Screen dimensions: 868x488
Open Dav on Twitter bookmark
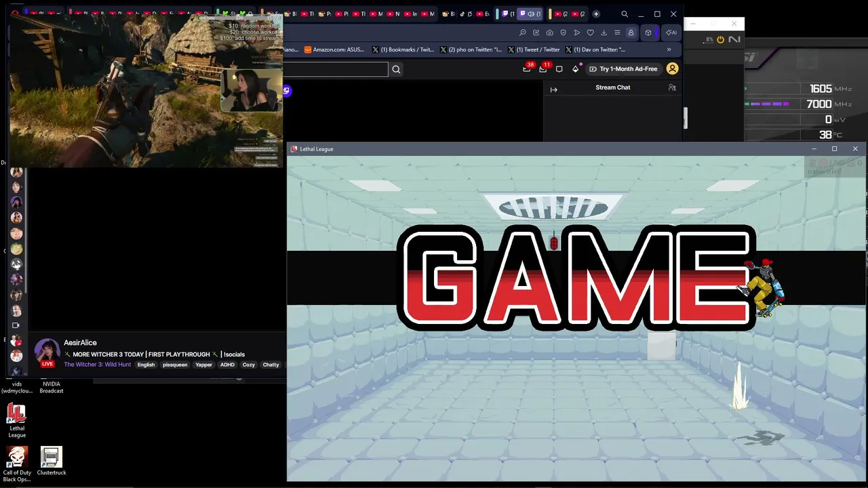(595, 49)
